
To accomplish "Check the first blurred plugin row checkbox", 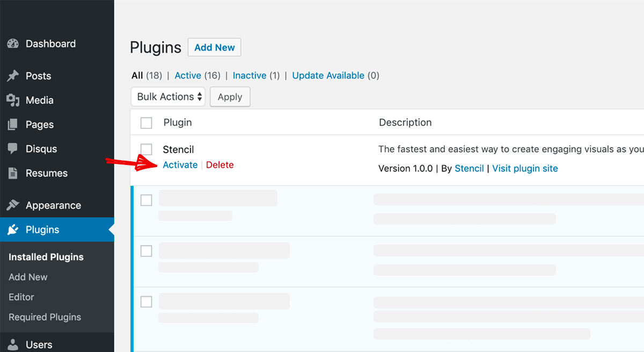I will point(147,200).
